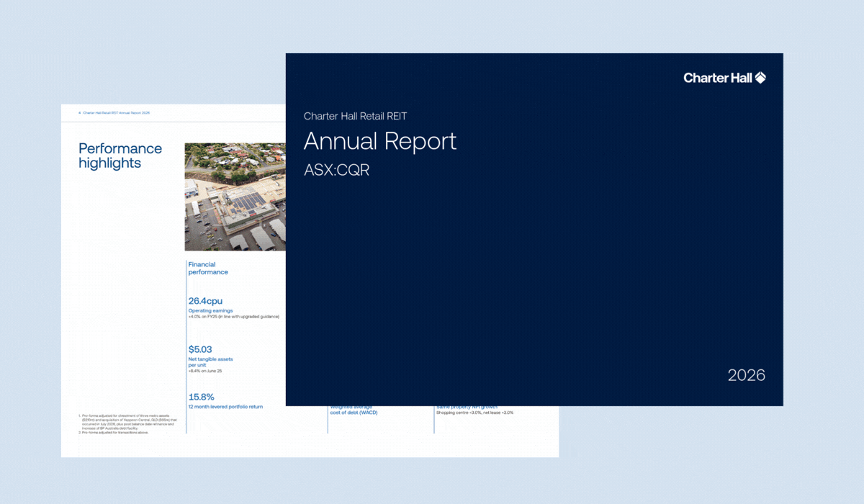Viewport: 864px width, 504px height.
Task: Click the '15.8%' figure
Action: pyautogui.click(x=201, y=397)
